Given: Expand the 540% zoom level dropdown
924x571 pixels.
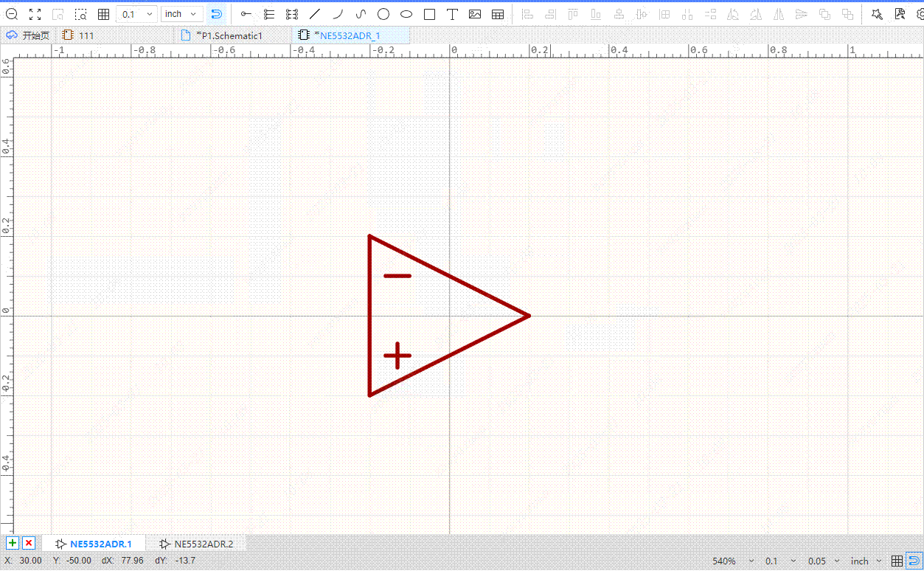Looking at the screenshot, I should click(734, 561).
